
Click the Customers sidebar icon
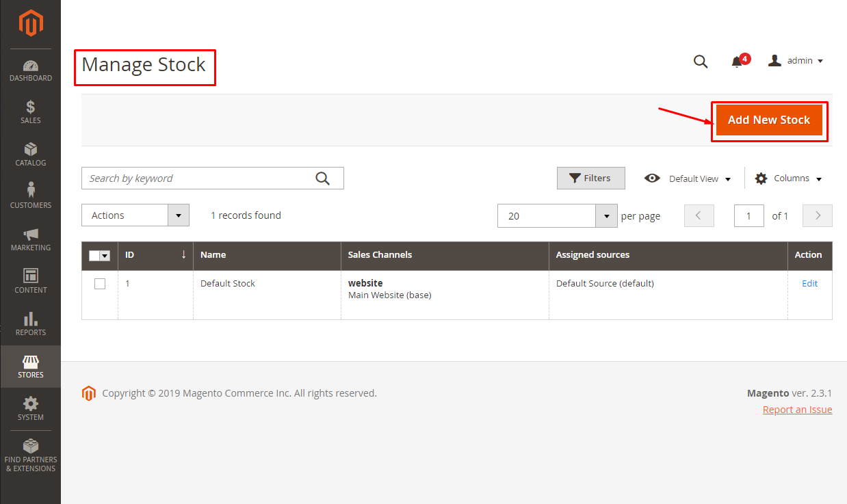click(x=30, y=196)
